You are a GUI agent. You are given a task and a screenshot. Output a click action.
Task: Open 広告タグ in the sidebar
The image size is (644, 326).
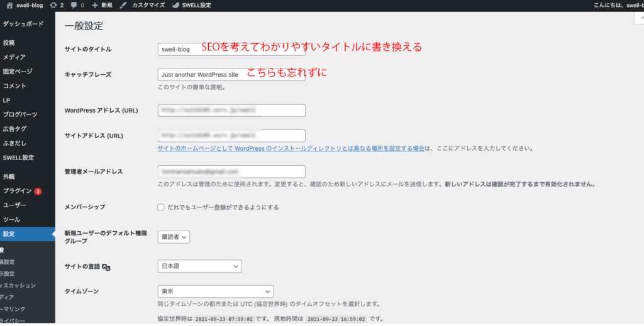[15, 129]
